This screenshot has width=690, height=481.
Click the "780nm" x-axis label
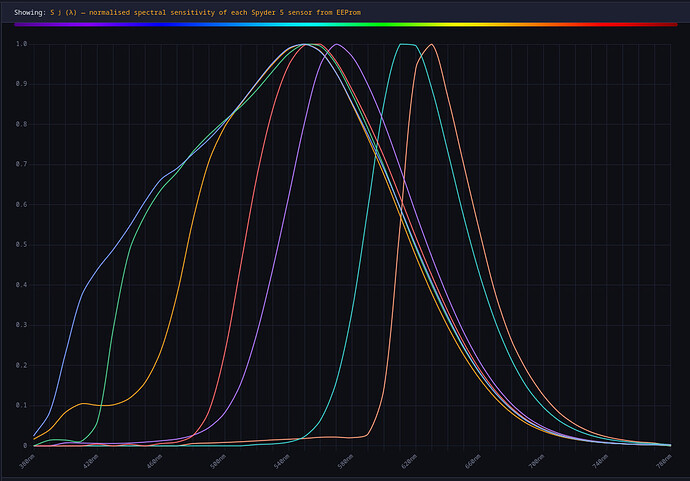coord(664,461)
